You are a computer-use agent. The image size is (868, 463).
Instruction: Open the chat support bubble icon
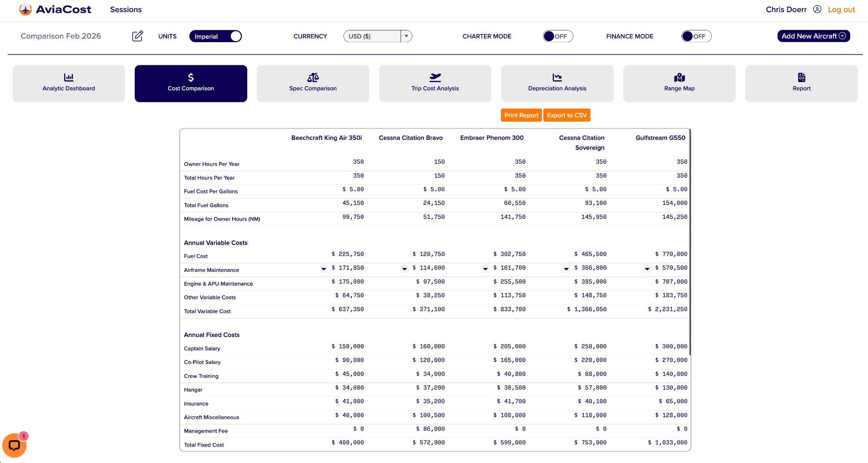pyautogui.click(x=14, y=445)
